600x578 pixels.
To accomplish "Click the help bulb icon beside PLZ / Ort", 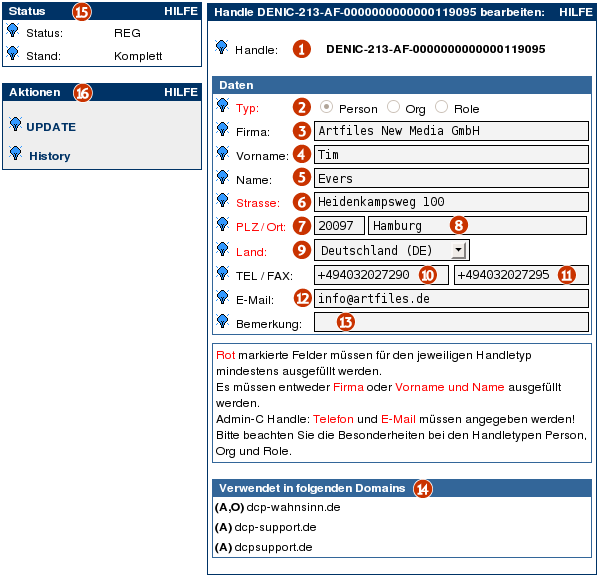I will [x=222, y=224].
